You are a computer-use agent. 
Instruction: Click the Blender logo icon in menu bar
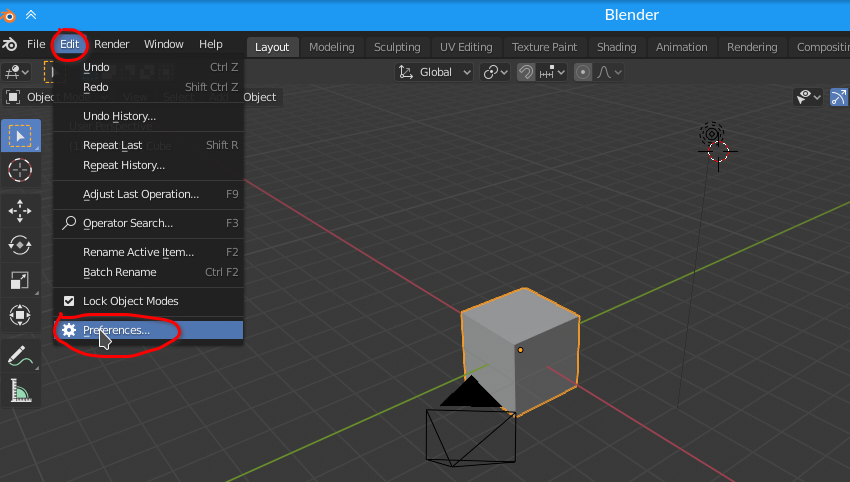click(x=10, y=44)
